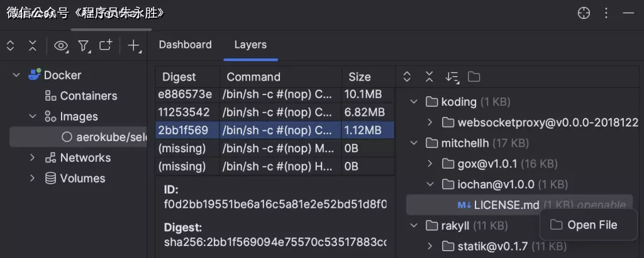The image size is (644, 258).
Task: Select the Containers tree item
Action: [x=88, y=96]
